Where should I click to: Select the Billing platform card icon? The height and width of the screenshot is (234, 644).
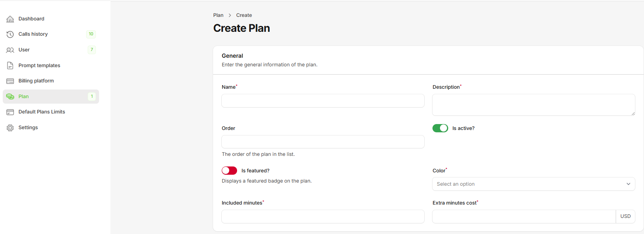(x=10, y=81)
